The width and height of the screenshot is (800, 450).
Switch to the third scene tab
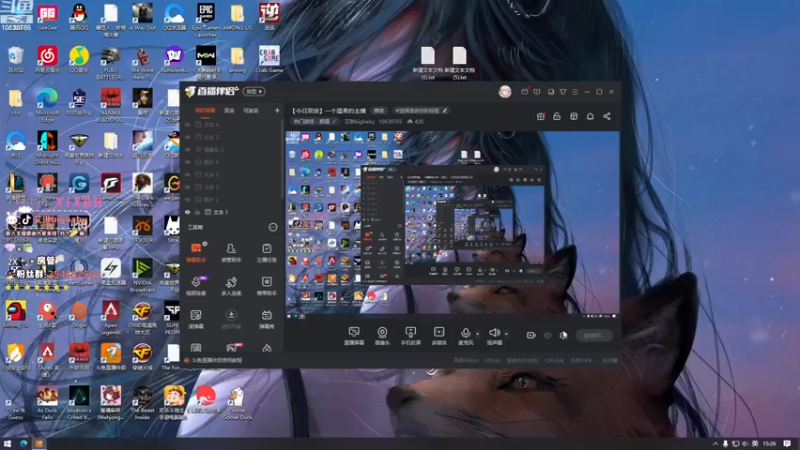(251, 111)
